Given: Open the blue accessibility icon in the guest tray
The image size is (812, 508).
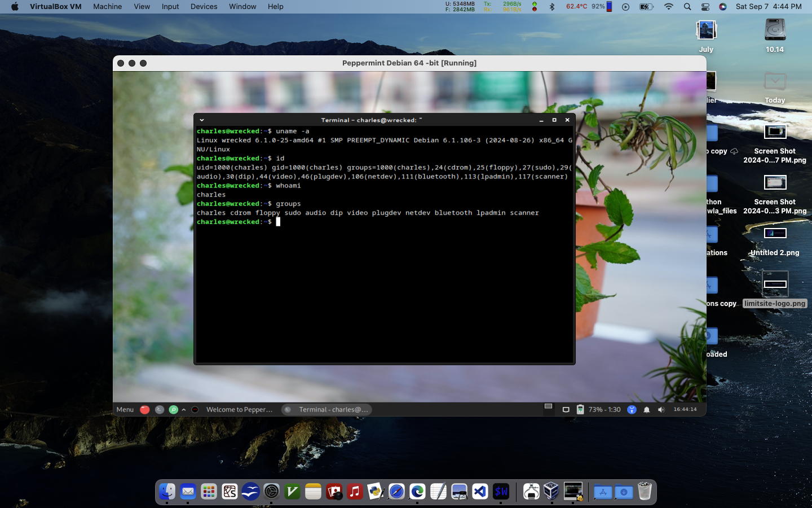Looking at the screenshot, I should pos(632,410).
